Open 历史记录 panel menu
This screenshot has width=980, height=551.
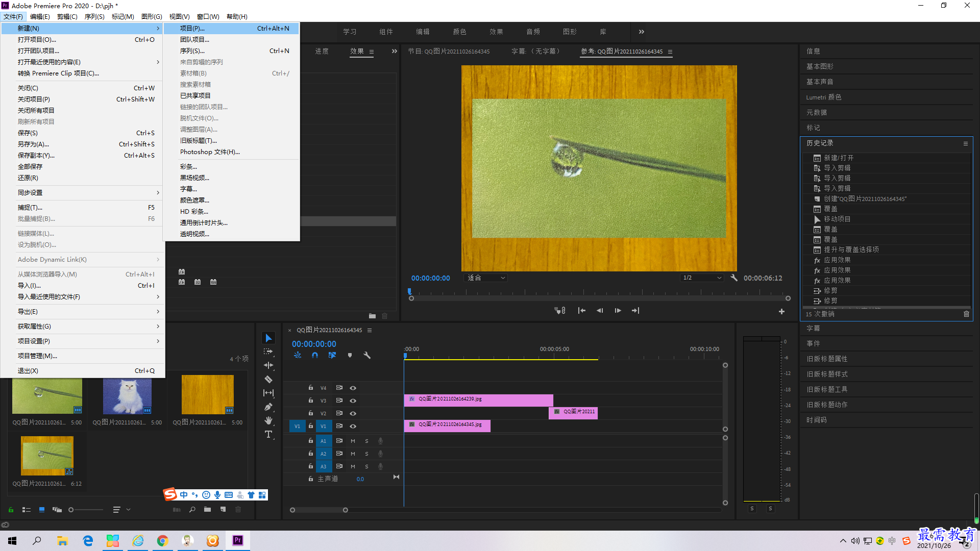pyautogui.click(x=966, y=143)
